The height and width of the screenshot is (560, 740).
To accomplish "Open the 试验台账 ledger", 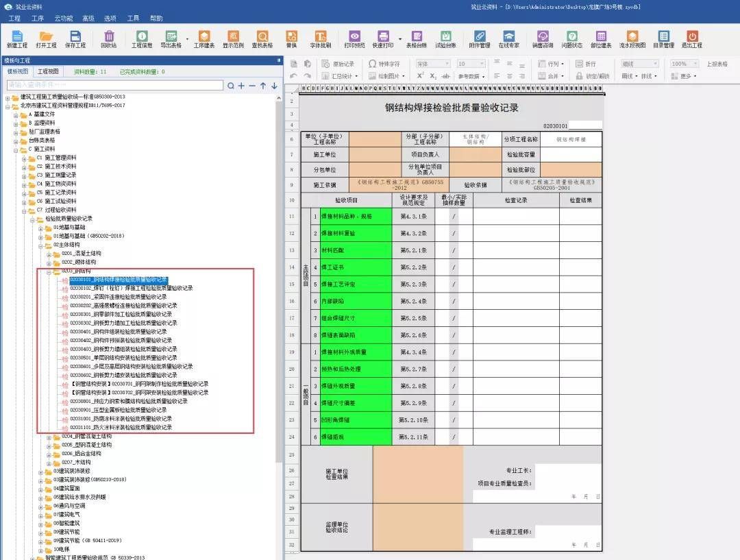I will 445,38.
